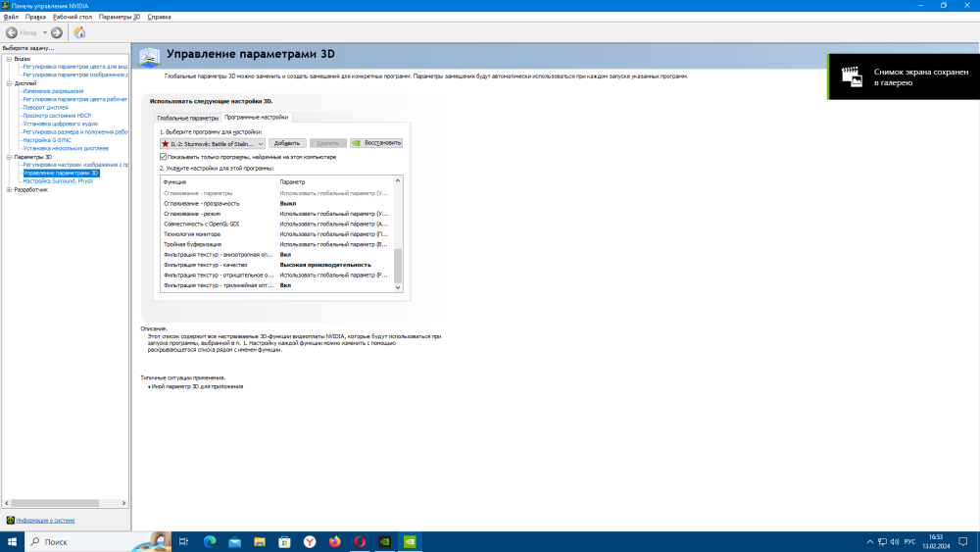The width and height of the screenshot is (980, 552).
Task: Select Управление параметрами 3D tree item
Action: (x=61, y=174)
